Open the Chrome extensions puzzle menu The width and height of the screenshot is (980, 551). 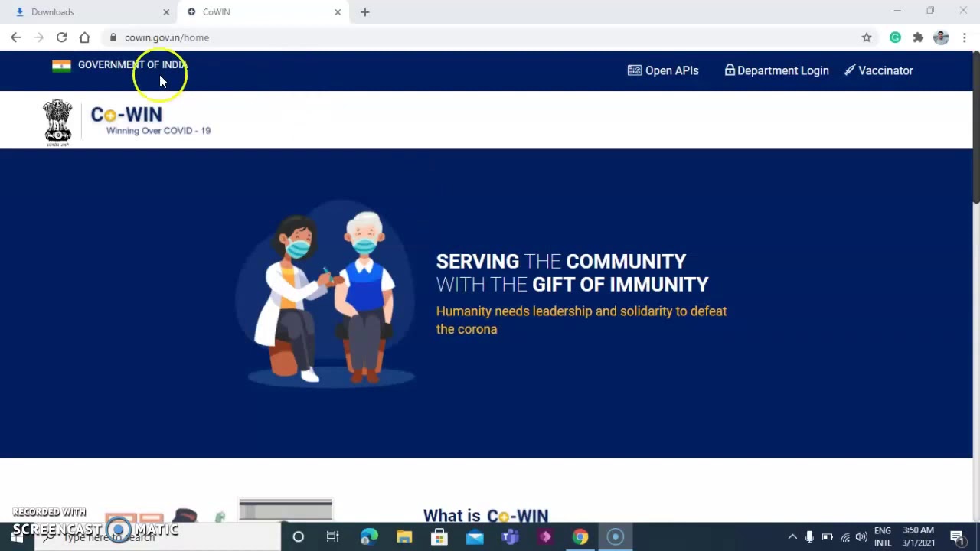[x=918, y=37]
